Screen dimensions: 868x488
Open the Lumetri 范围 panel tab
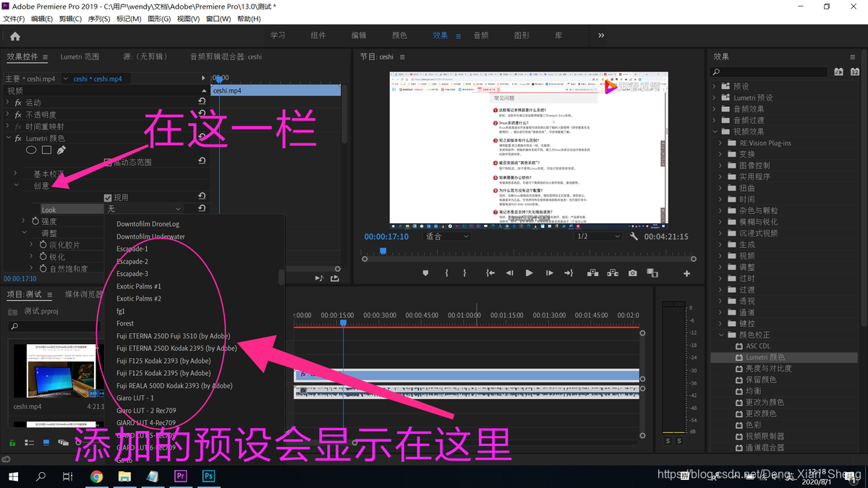[x=80, y=56]
